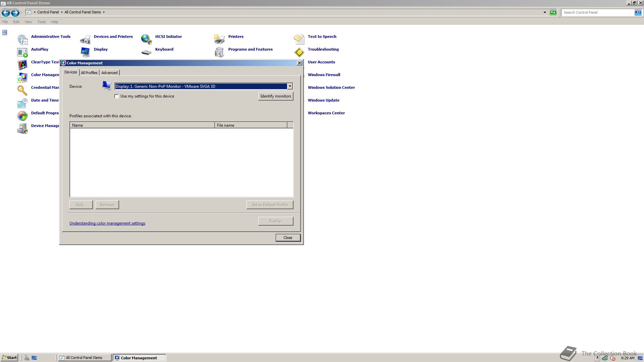
Task: Launch Server Manager from quick launch
Action: [27, 358]
